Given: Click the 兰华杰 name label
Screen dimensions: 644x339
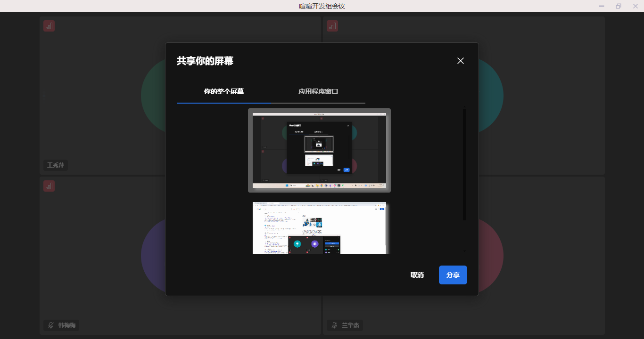Looking at the screenshot, I should click(x=350, y=325).
